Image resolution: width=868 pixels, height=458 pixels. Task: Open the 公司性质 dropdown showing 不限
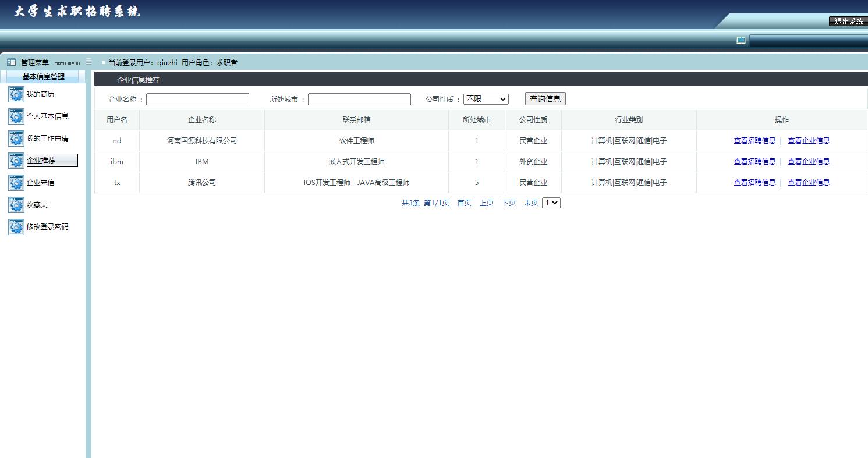coord(486,98)
